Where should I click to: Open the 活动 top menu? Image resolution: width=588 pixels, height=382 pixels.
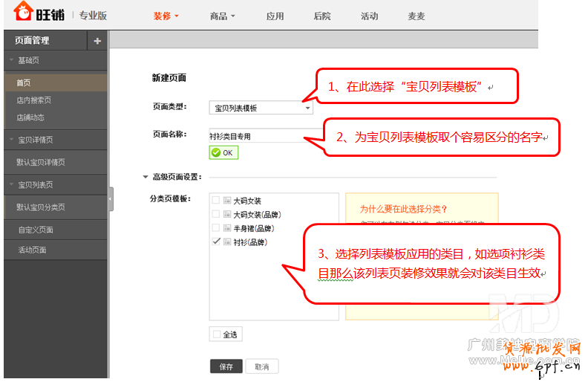tap(370, 16)
